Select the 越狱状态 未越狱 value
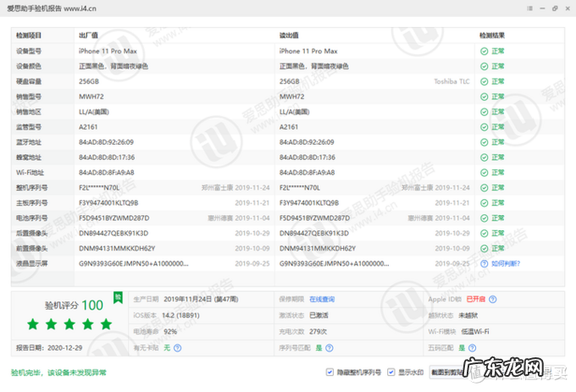The image size is (576, 392). point(468,315)
